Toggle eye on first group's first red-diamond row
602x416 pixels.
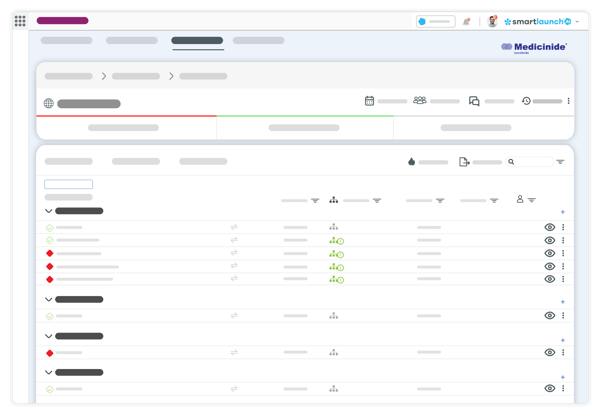tap(550, 253)
